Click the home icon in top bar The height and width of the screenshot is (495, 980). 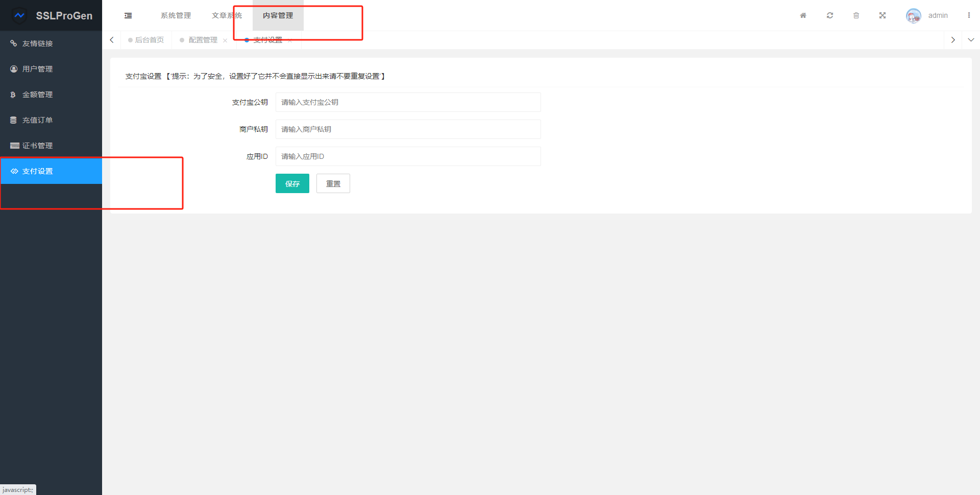[x=803, y=16]
